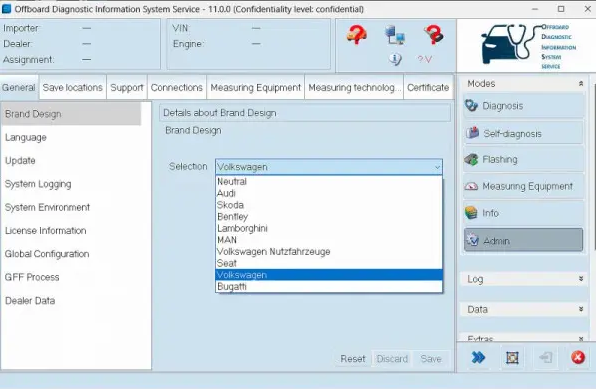Screen dimensions: 596x389
Task: Select Language in the list
Action: point(71,137)
